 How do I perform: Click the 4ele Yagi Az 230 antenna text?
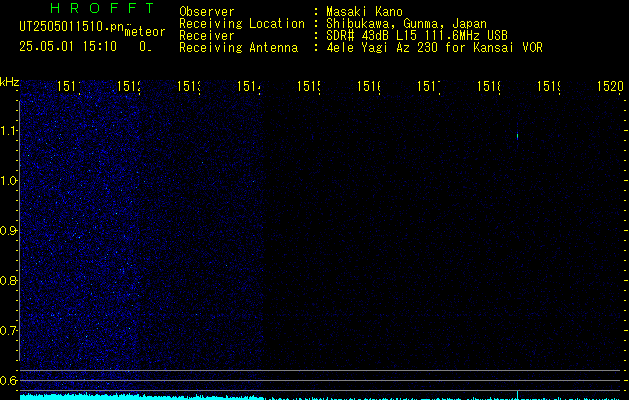tap(434, 48)
